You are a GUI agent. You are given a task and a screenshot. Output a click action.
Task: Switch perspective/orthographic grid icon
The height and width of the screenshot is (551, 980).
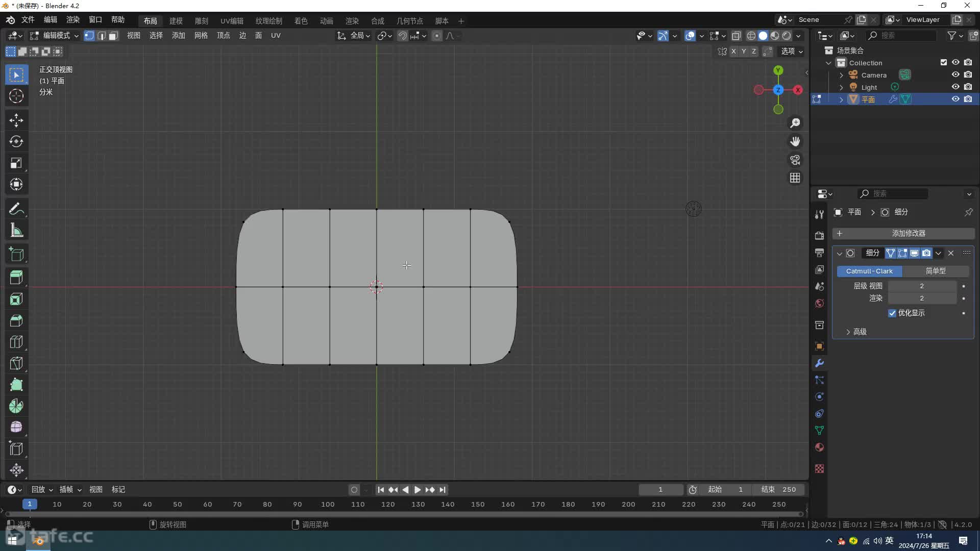(x=795, y=178)
